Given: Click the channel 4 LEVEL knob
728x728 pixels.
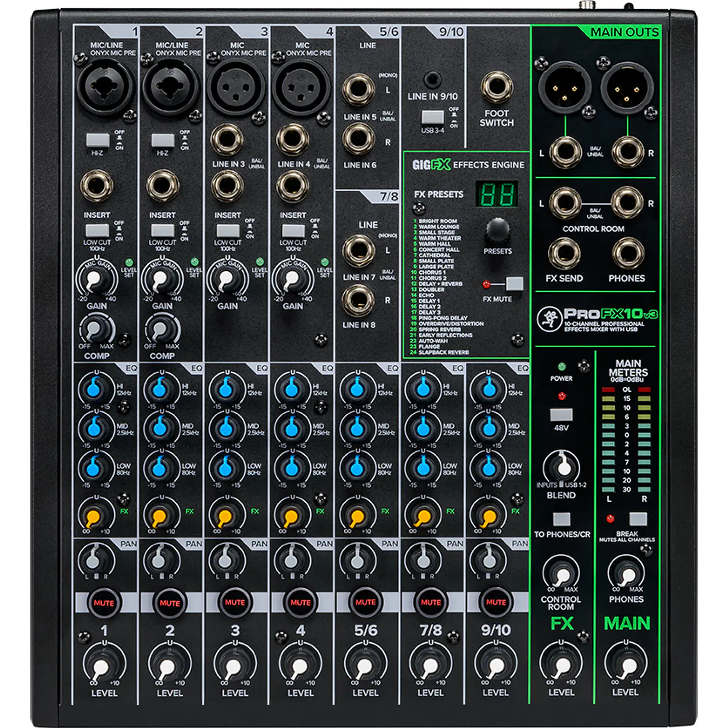Looking at the screenshot, I should coord(300,664).
